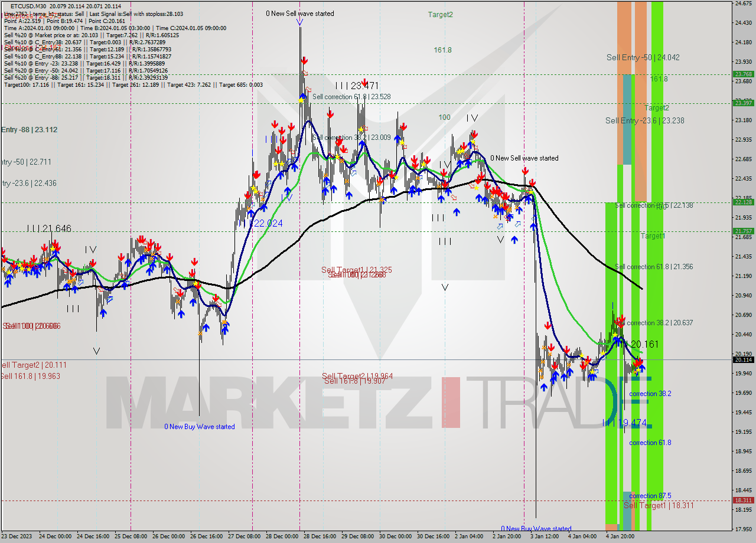This screenshot has width=756, height=543.
Task: Select the 'Sell Entry -50 | 24.042' label
Action: [643, 57]
